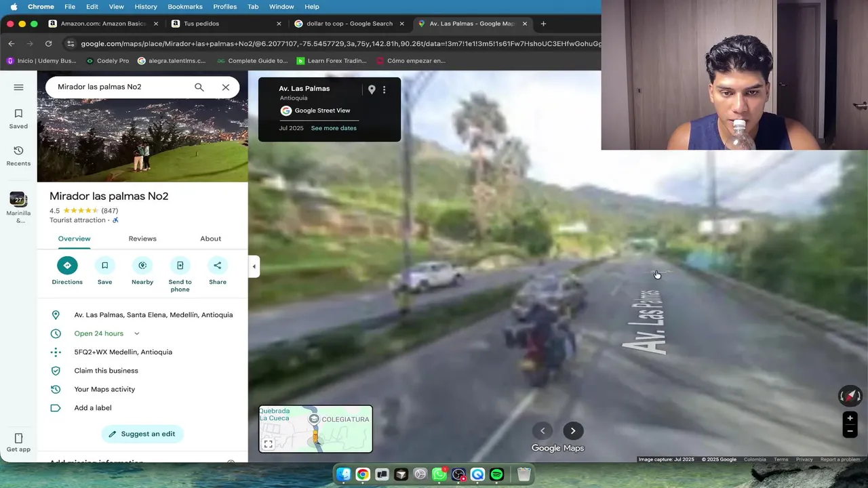Open Recents in the sidebar
The image size is (868, 488).
pos(18,156)
